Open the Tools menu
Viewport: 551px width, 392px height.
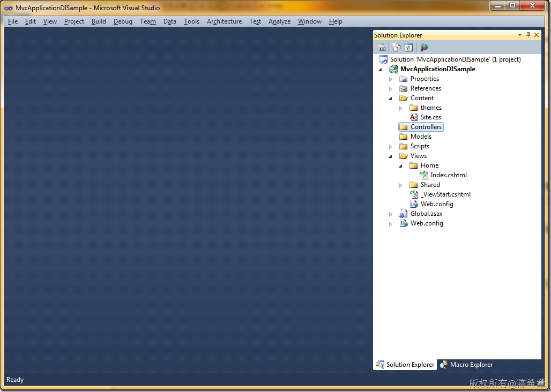click(191, 21)
